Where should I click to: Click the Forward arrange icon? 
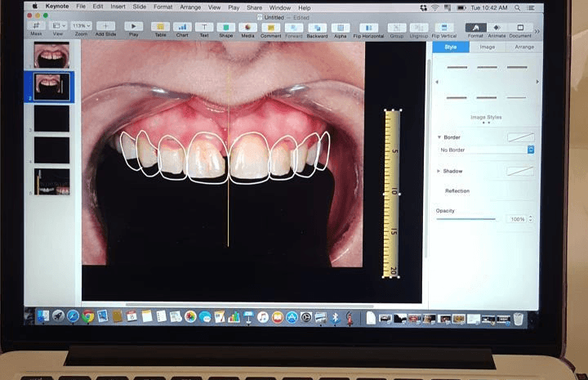click(x=294, y=28)
